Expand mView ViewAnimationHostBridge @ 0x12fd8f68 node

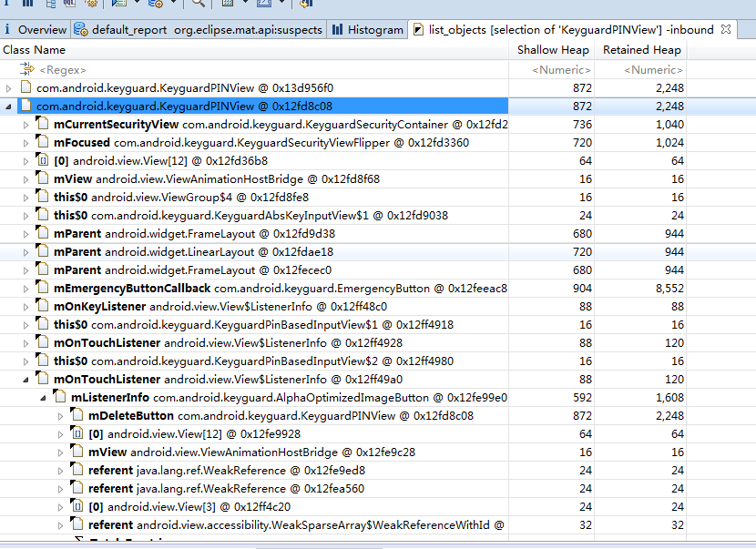pos(26,179)
